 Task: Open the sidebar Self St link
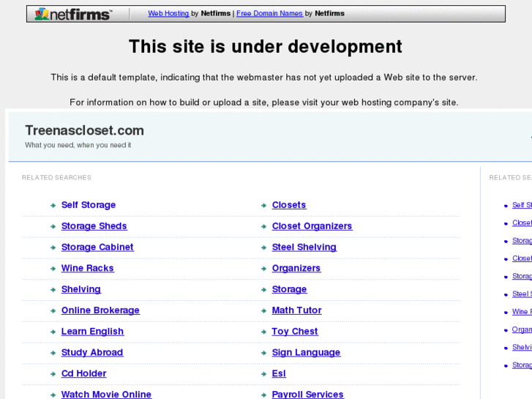(x=522, y=205)
